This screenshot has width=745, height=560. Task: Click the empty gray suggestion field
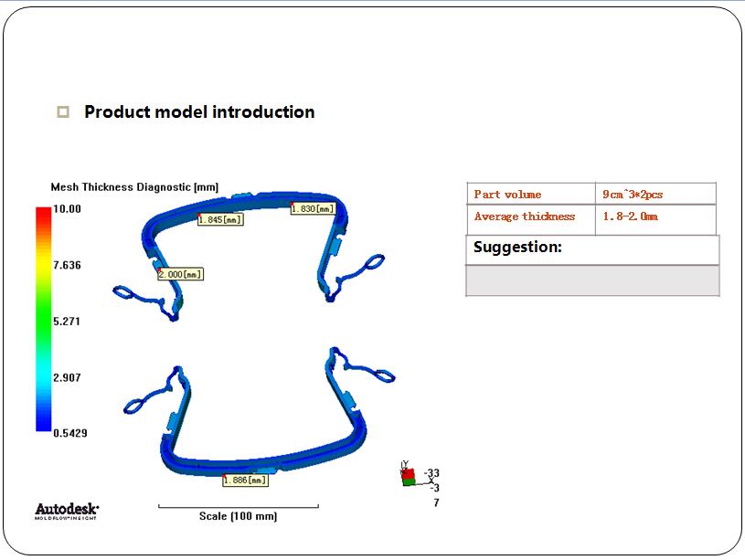pos(592,280)
